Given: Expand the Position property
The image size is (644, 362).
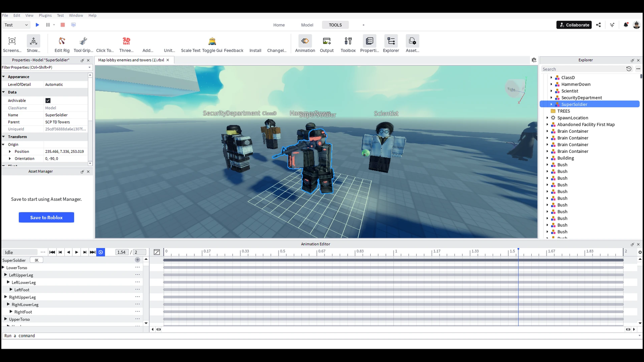Looking at the screenshot, I should (x=10, y=152).
